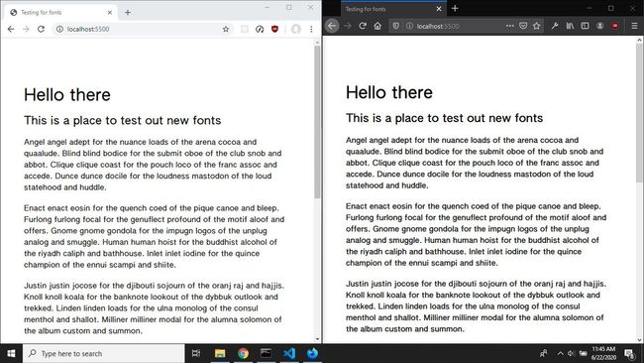Screen dimensions: 644x363
Task: Open Firefox page actions ellipsis menu
Action: (x=509, y=26)
